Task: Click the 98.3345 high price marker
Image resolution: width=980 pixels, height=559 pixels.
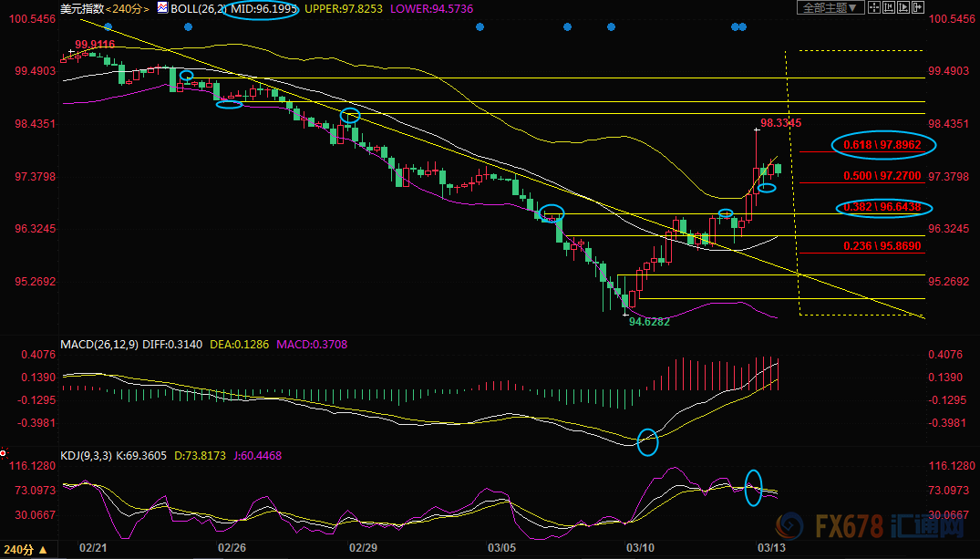Action: click(x=781, y=121)
